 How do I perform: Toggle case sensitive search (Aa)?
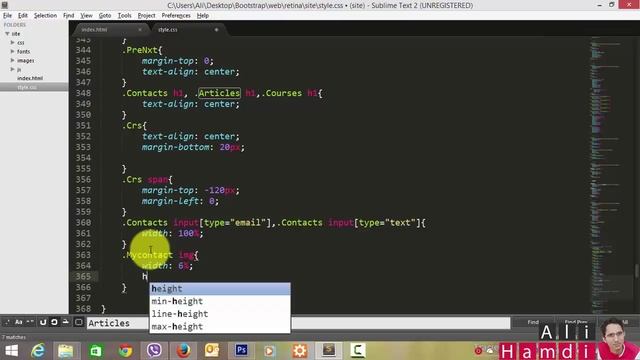pos(19,322)
